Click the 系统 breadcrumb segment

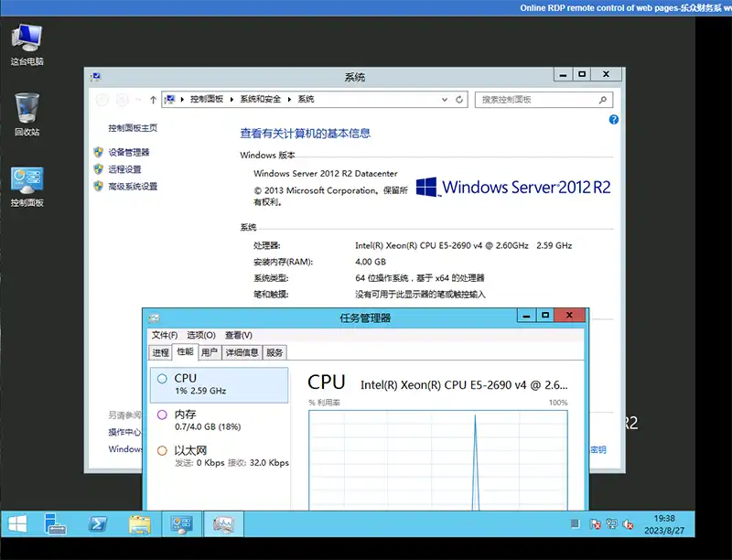click(x=306, y=100)
